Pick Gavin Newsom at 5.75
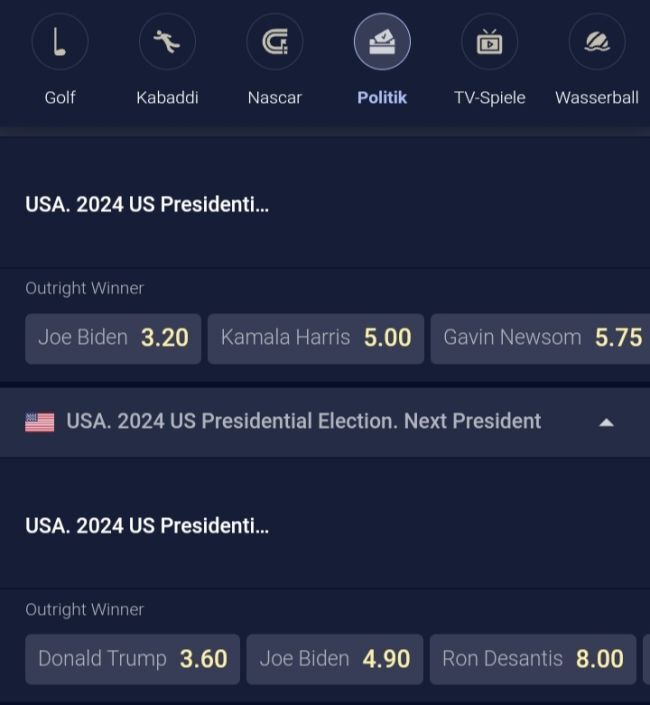The width and height of the screenshot is (650, 705). click(541, 338)
